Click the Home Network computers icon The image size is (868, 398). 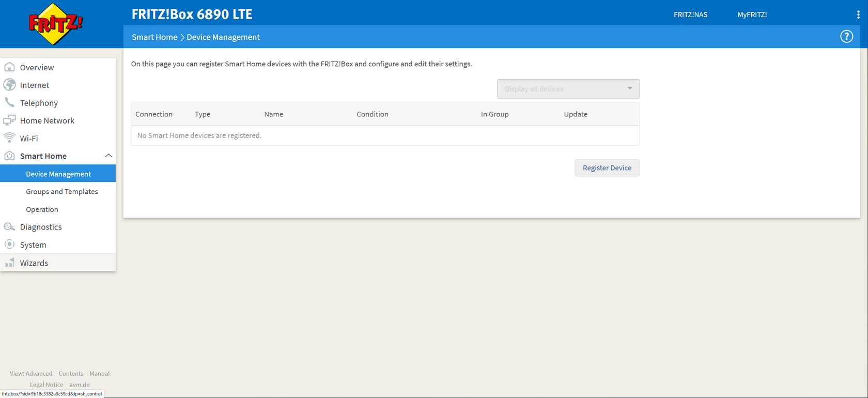9,120
